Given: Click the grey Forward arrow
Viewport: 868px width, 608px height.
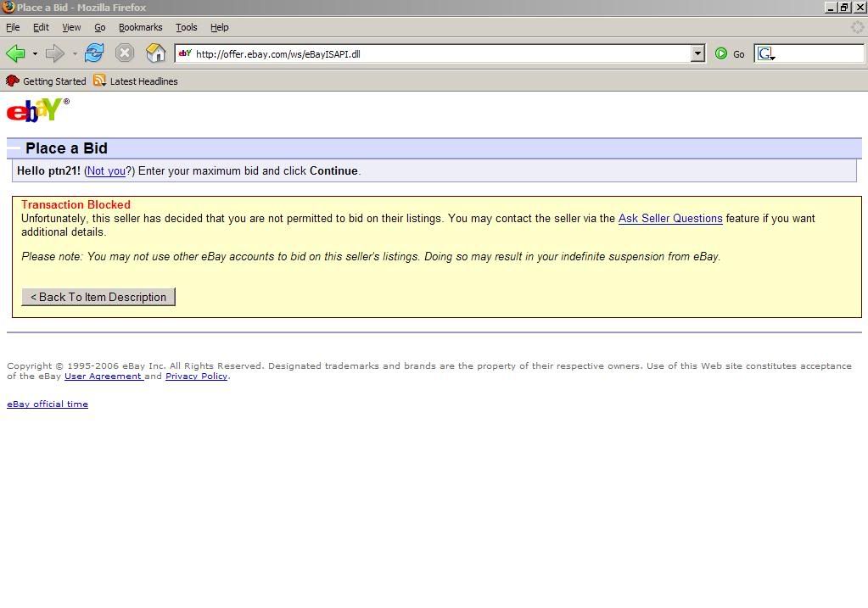Looking at the screenshot, I should [55, 53].
